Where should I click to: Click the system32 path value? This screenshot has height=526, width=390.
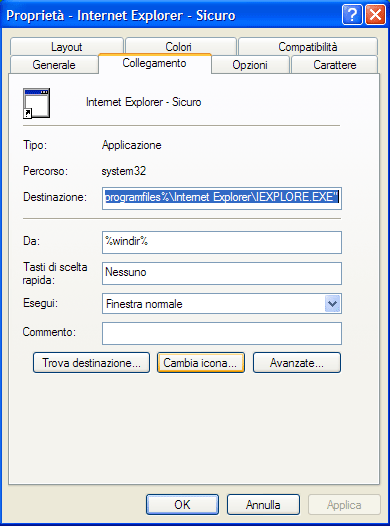click(x=124, y=171)
